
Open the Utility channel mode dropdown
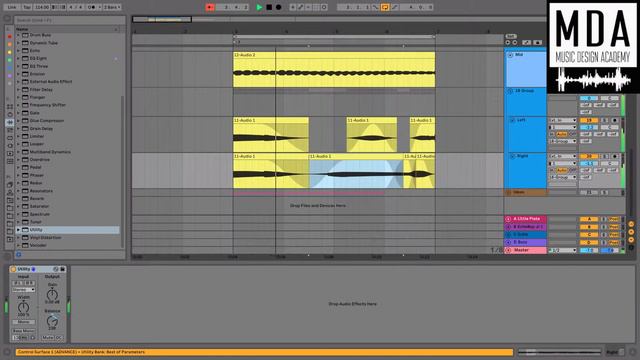coord(23,290)
